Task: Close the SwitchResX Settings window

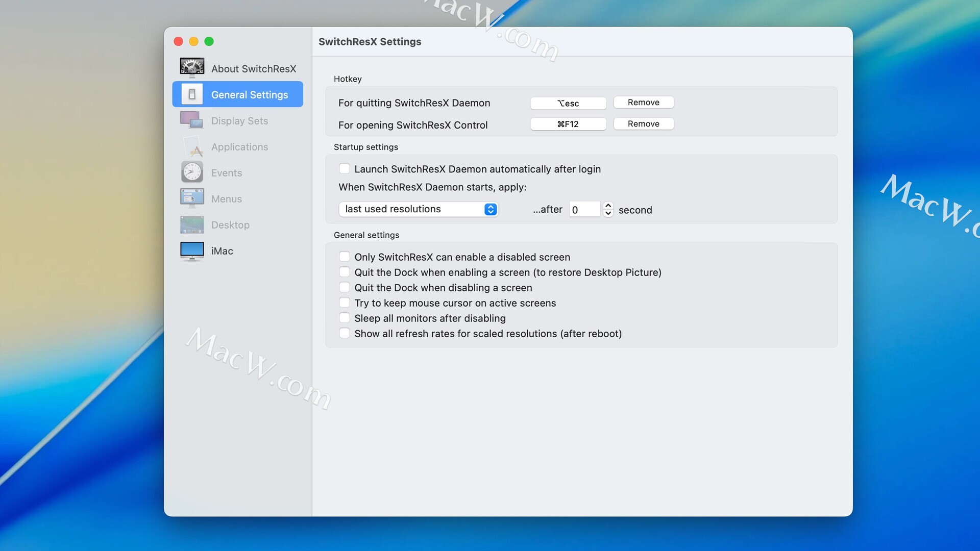Action: tap(179, 41)
